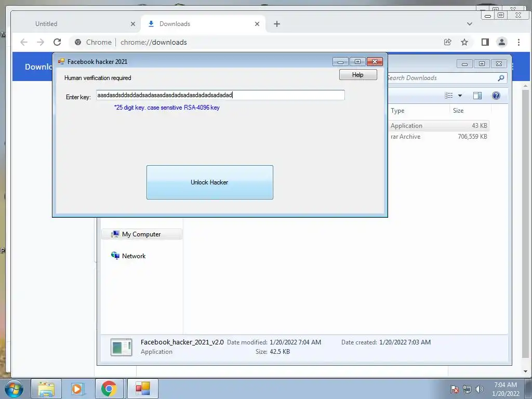532x399 pixels.
Task: Expand the Chrome tab search chevron
Action: pyautogui.click(x=470, y=24)
